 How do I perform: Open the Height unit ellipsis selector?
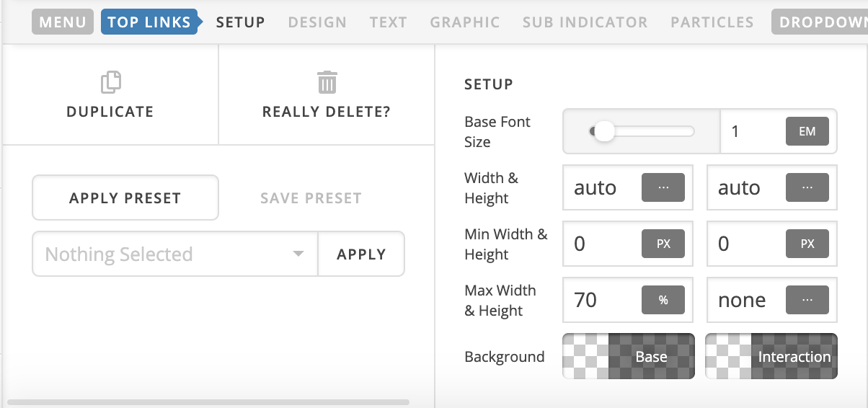click(x=807, y=188)
